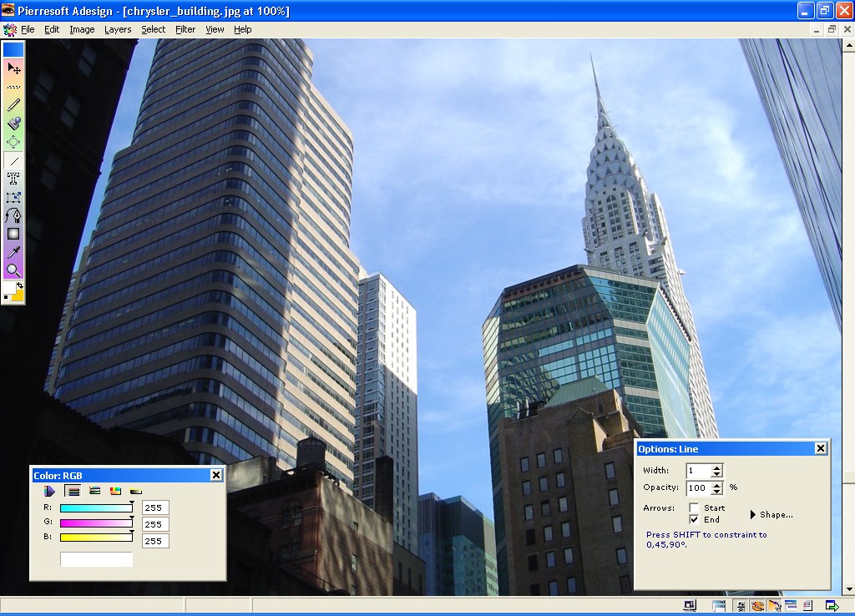Click the yellow background color swatch
The width and height of the screenshot is (855, 616).
tap(18, 295)
